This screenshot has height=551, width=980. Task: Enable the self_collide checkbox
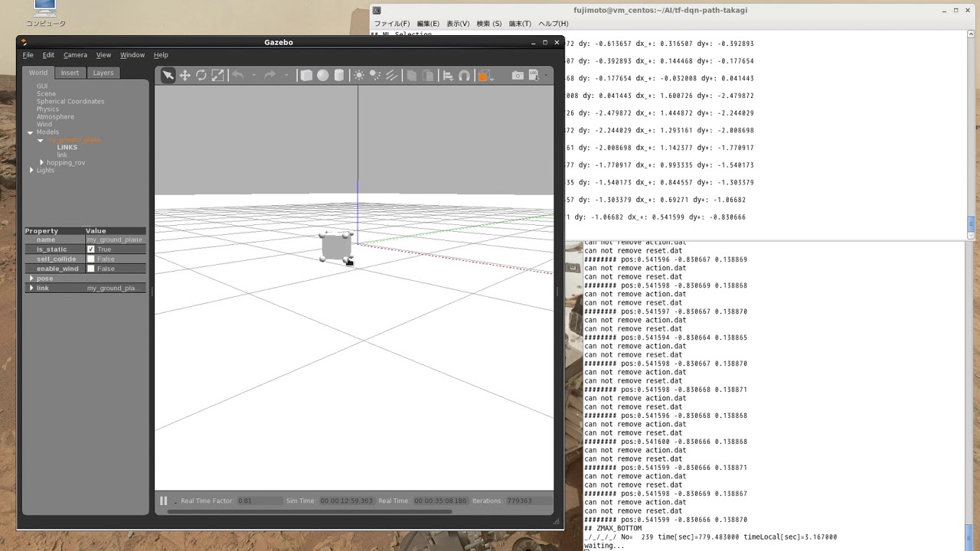click(91, 259)
